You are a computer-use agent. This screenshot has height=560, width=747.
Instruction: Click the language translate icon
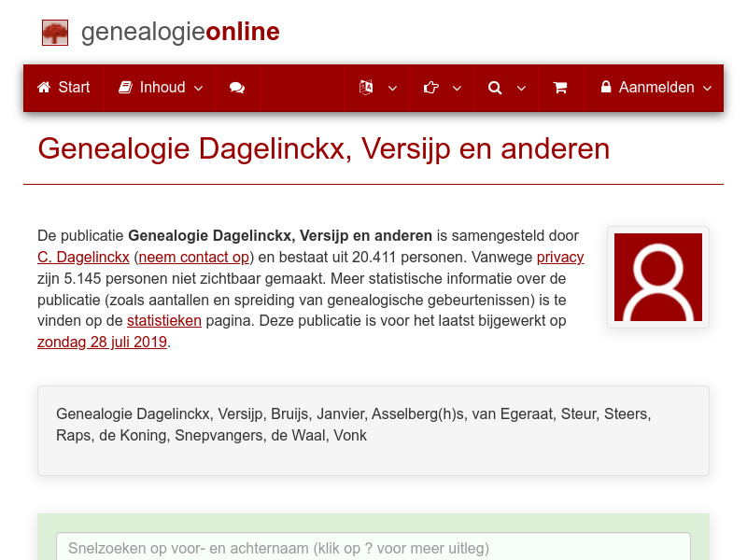click(366, 88)
